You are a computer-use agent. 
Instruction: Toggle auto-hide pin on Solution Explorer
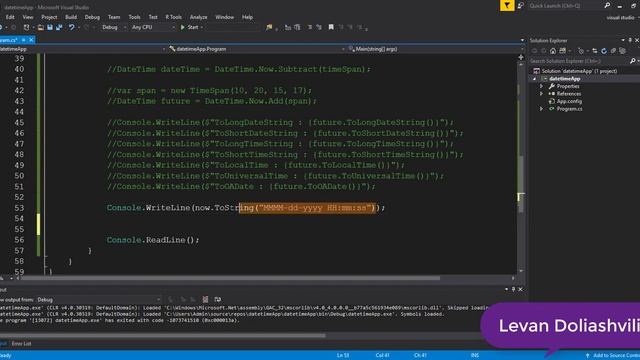[x=630, y=40]
